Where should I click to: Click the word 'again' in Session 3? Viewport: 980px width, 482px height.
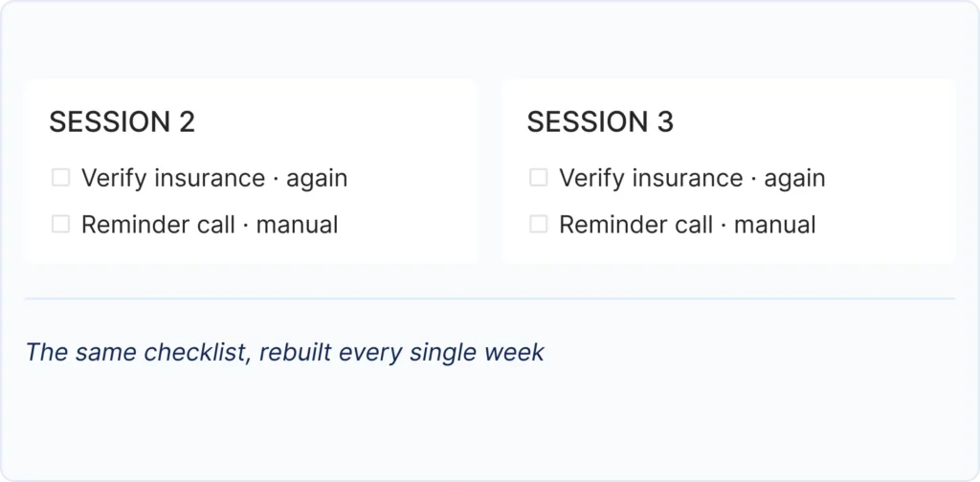(794, 180)
